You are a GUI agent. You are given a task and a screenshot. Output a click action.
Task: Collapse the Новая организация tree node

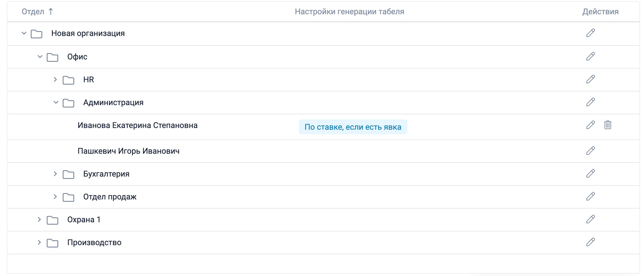[24, 33]
